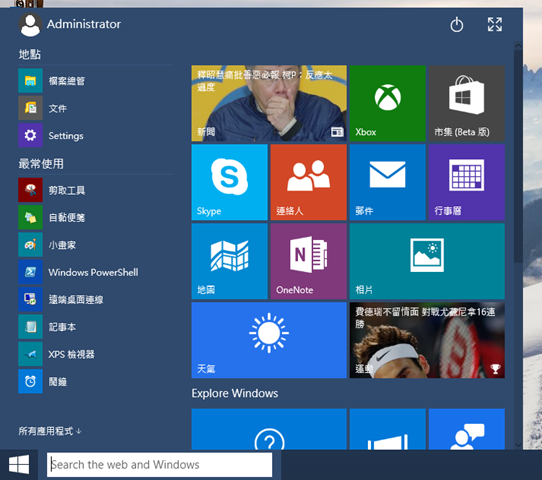Screen dimensions: 542x480
Task: Open Documents (文件) folder
Action: tap(95, 108)
